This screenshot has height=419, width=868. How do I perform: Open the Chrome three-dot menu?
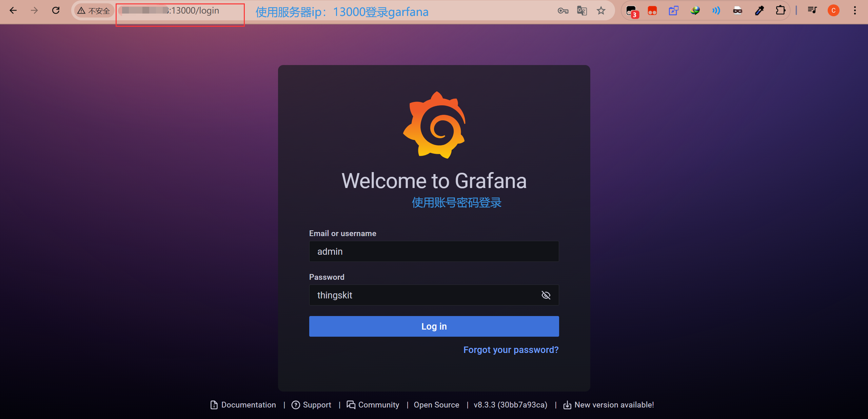855,11
